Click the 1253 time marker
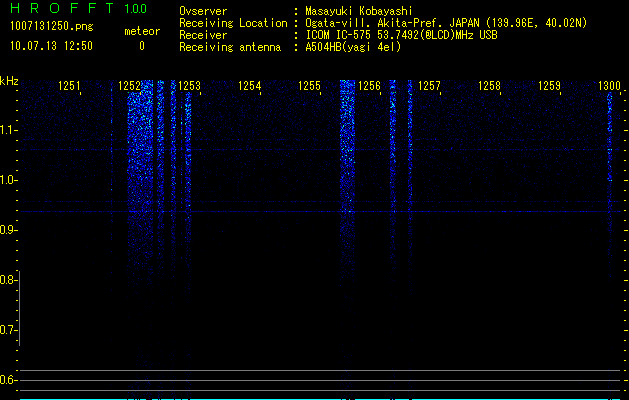Screen dimensions: 629x400 189,86
